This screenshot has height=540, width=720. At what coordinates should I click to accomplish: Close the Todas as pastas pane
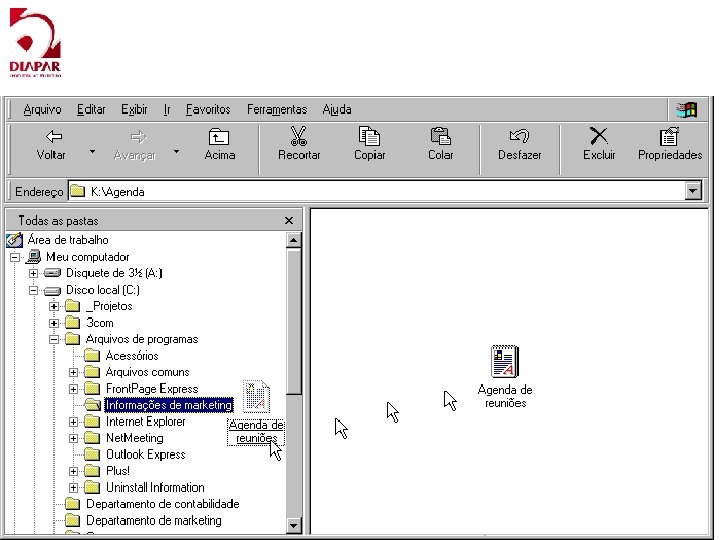tap(289, 221)
